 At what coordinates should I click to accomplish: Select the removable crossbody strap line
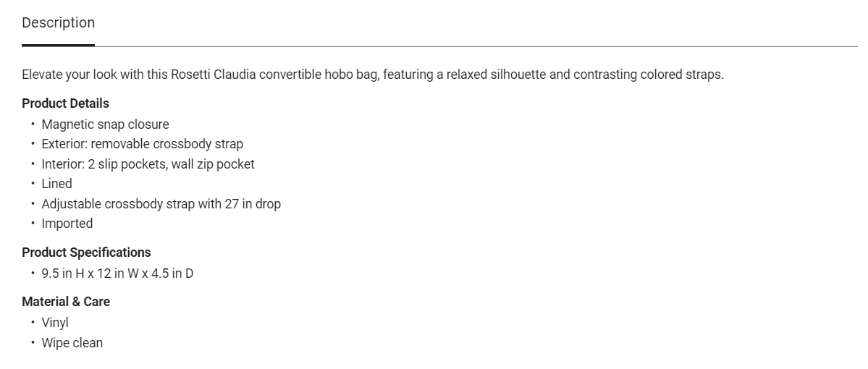click(142, 144)
